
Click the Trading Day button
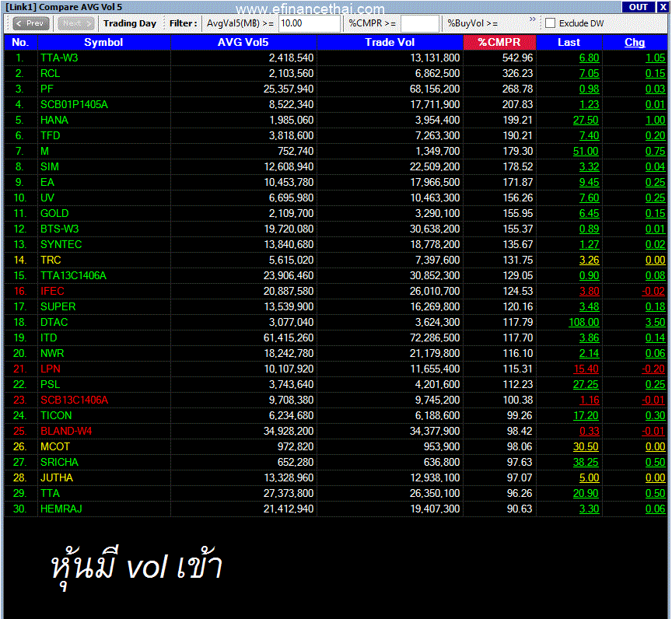pos(130,23)
